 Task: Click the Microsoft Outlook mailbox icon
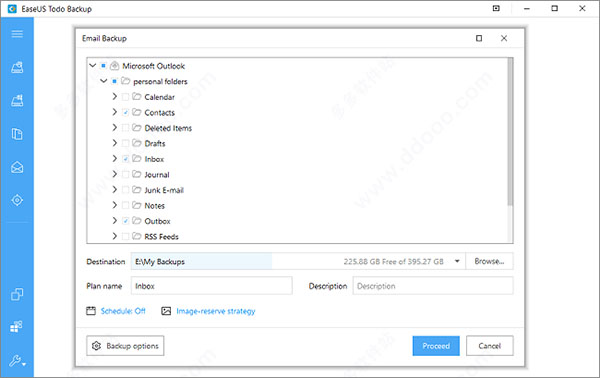(114, 66)
